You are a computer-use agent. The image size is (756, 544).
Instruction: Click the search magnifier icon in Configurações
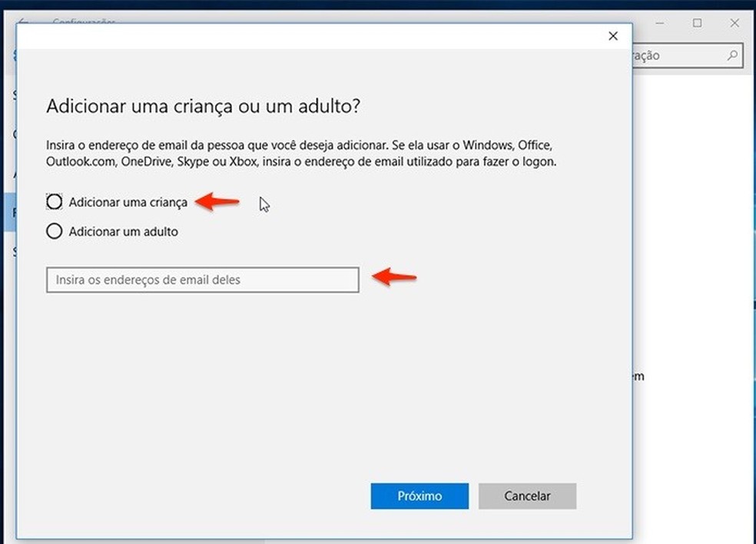[x=732, y=55]
